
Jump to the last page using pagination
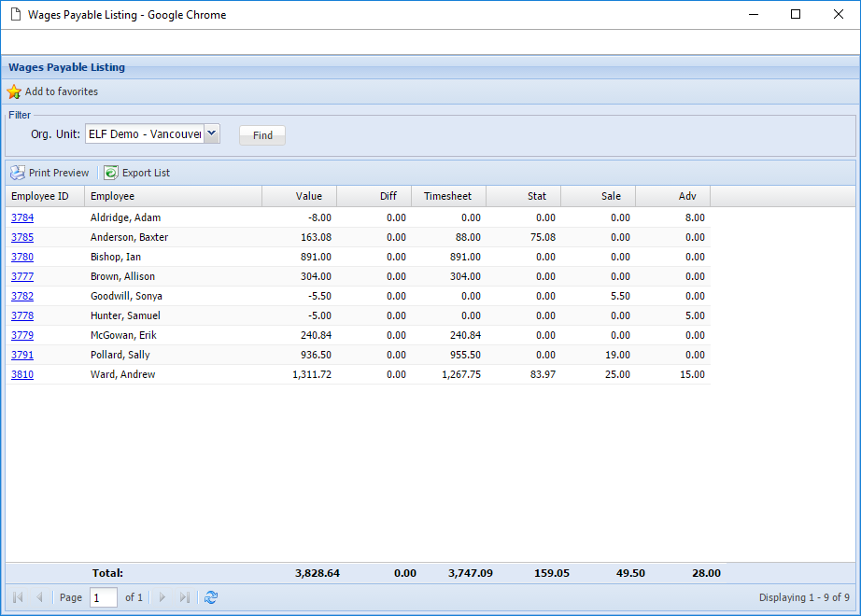coord(185,597)
